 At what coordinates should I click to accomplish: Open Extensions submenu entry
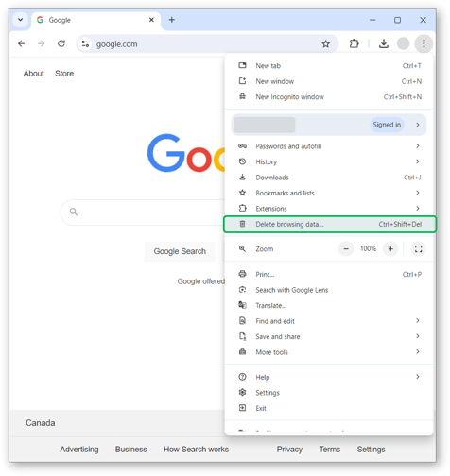[329, 209]
